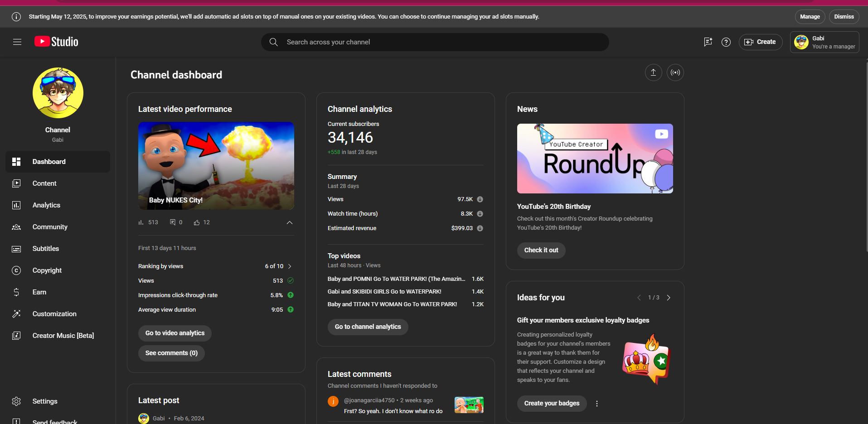Open Community in the sidebar
Viewport: 868px width, 424px height.
pos(58,227)
